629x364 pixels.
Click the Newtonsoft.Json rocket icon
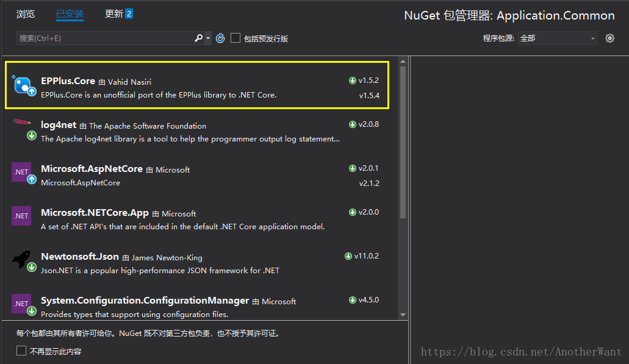pos(24,261)
